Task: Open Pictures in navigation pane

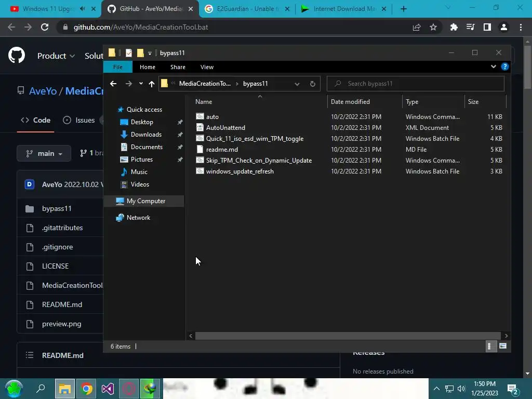Action: point(141,159)
